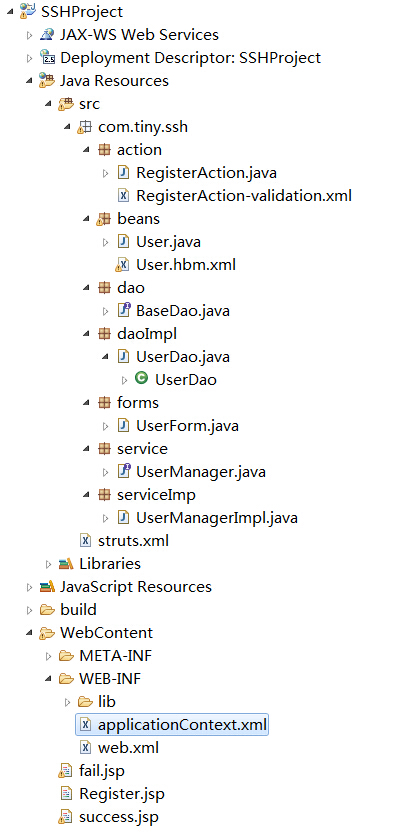Image resolution: width=401 pixels, height=835 pixels.
Task: Select UserForm.java in the tree
Action: pyautogui.click(x=187, y=425)
